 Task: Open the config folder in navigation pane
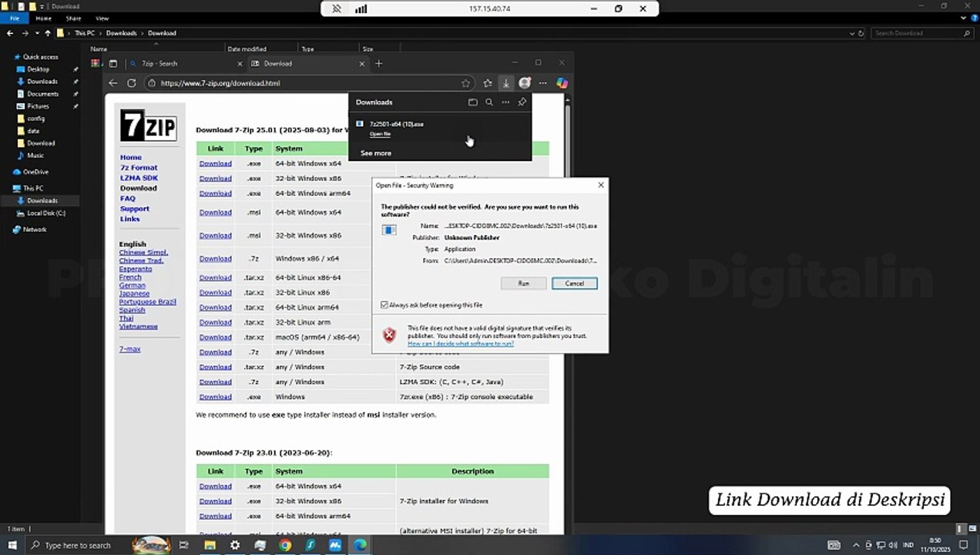(35, 119)
